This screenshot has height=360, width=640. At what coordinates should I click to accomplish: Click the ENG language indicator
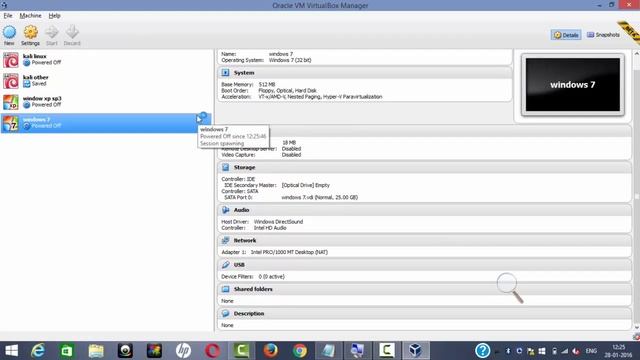pyautogui.click(x=591, y=351)
